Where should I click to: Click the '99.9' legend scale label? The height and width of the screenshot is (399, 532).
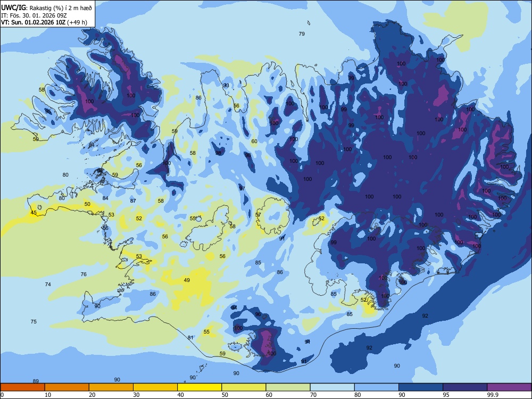tap(493, 395)
